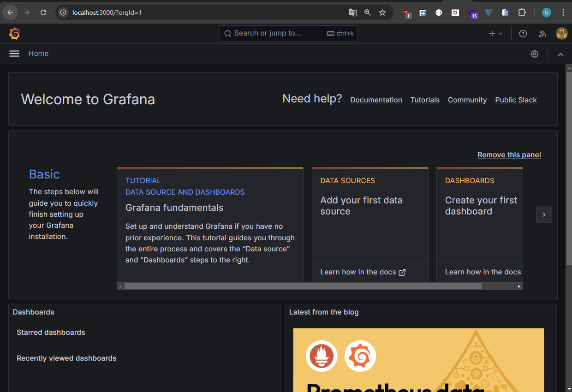Click the Basic heading text
The width and height of the screenshot is (572, 392).
[44, 174]
